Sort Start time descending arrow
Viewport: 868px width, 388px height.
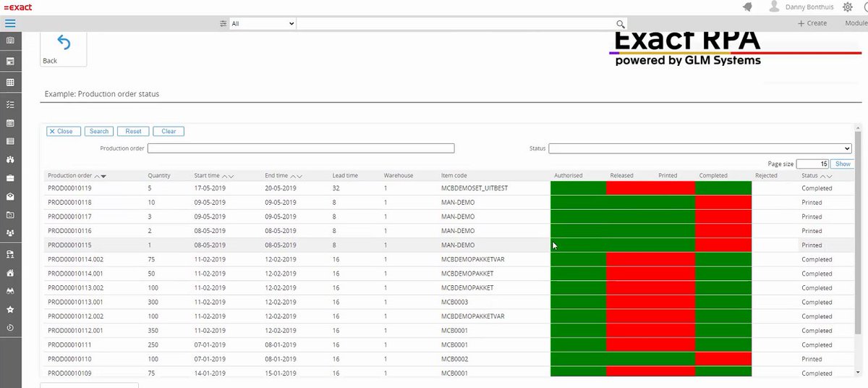[x=231, y=176]
